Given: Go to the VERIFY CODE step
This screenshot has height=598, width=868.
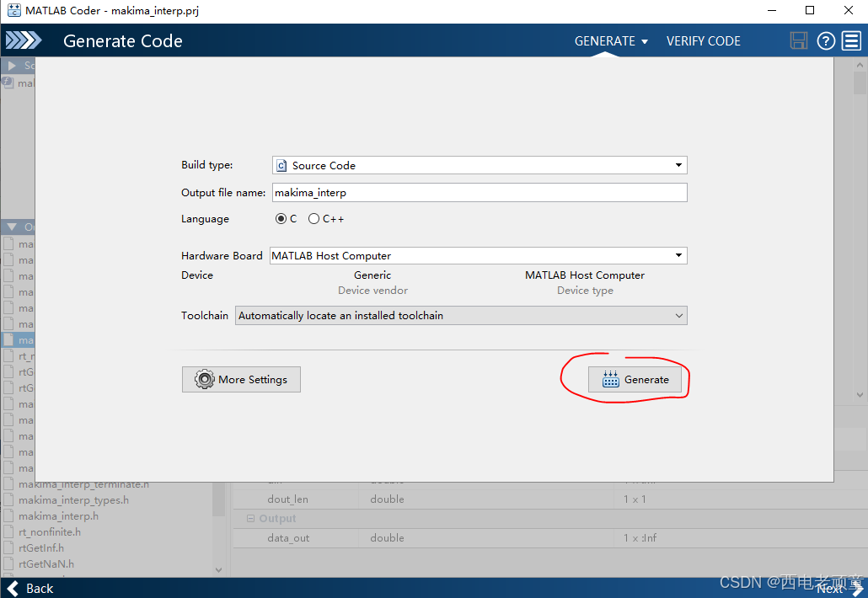Looking at the screenshot, I should click(704, 41).
